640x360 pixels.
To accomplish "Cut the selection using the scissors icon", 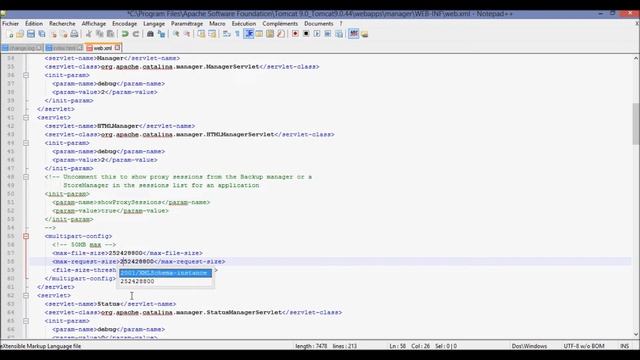I will point(89,34).
